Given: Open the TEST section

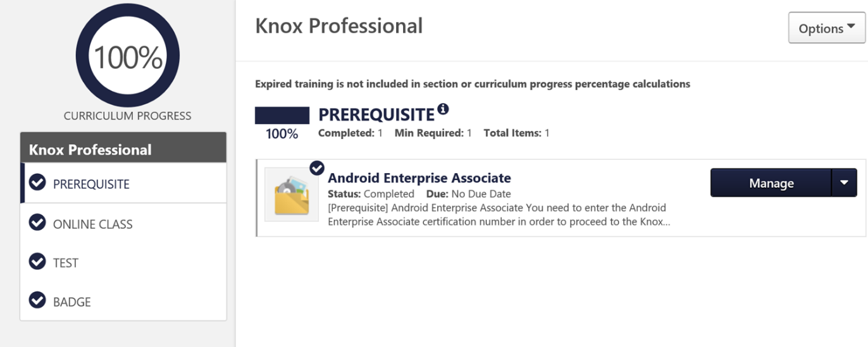Looking at the screenshot, I should [123, 262].
